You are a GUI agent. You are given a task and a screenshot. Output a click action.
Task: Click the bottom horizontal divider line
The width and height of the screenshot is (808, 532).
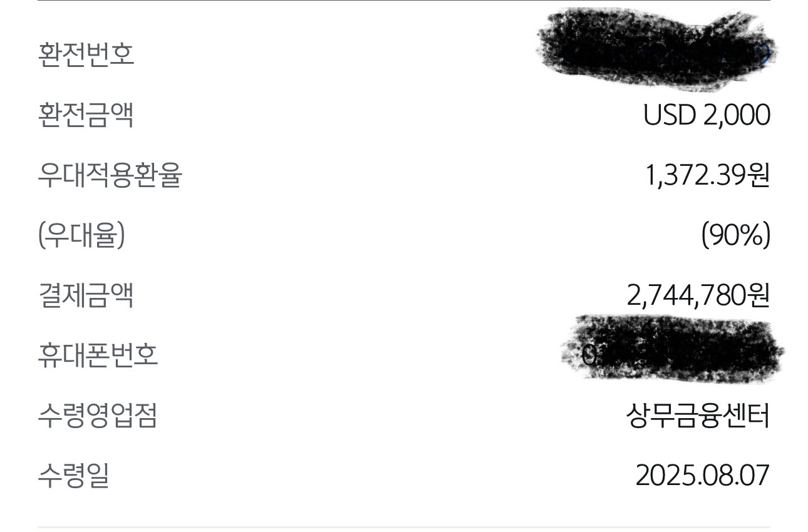tap(404, 527)
